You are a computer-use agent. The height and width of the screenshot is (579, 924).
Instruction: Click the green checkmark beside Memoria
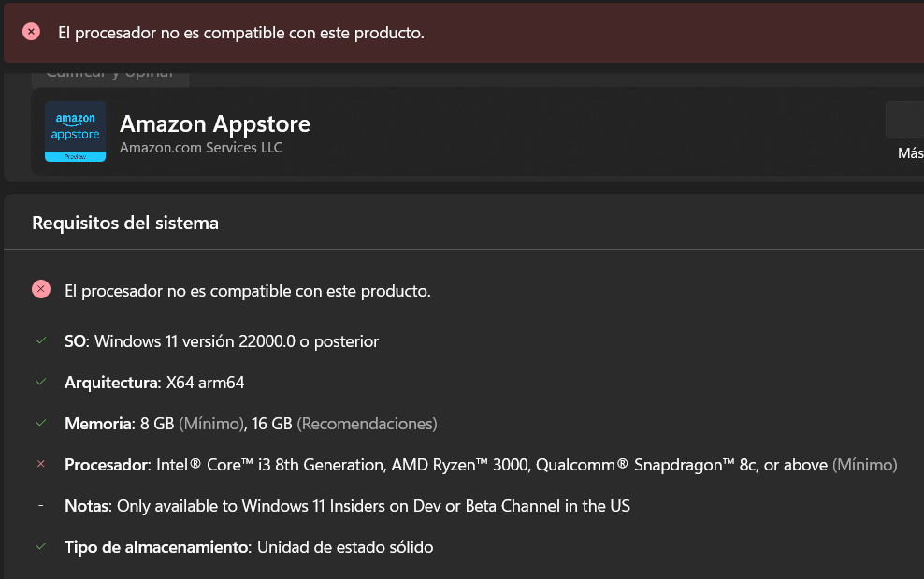tap(40, 424)
